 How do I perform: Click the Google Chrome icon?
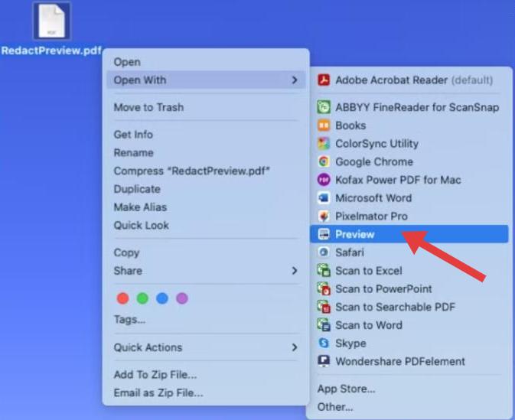pyautogui.click(x=324, y=161)
